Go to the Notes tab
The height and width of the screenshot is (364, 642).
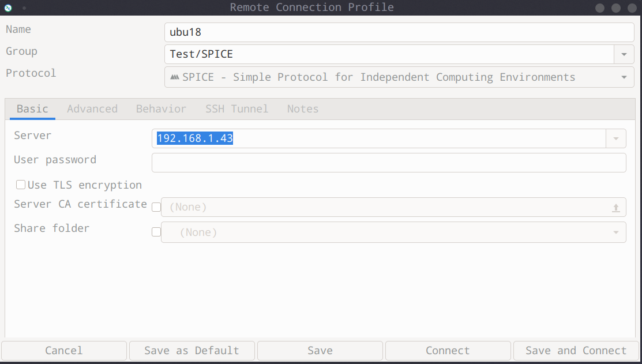(303, 109)
